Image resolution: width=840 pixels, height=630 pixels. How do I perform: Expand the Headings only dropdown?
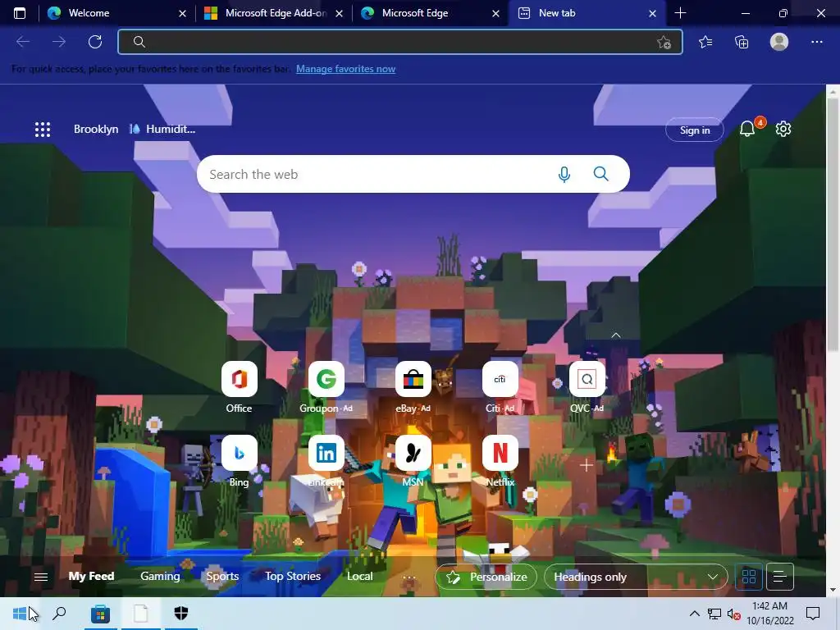(x=636, y=577)
